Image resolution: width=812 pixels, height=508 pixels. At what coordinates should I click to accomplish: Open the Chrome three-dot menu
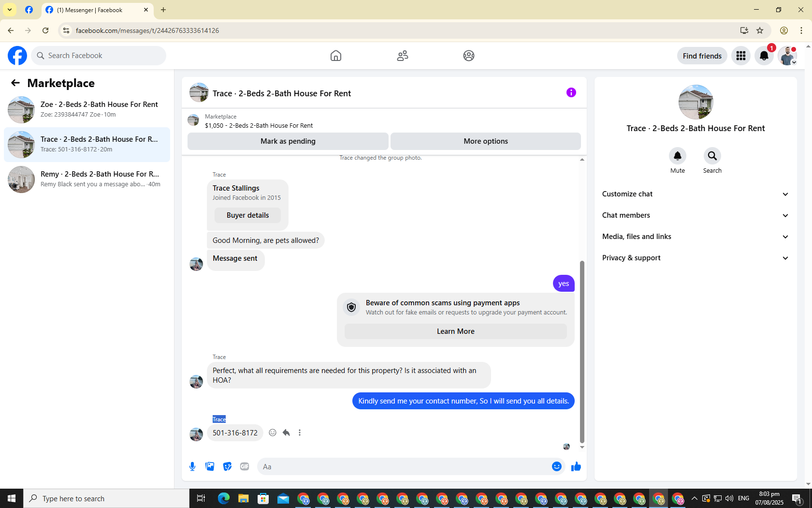(x=801, y=30)
